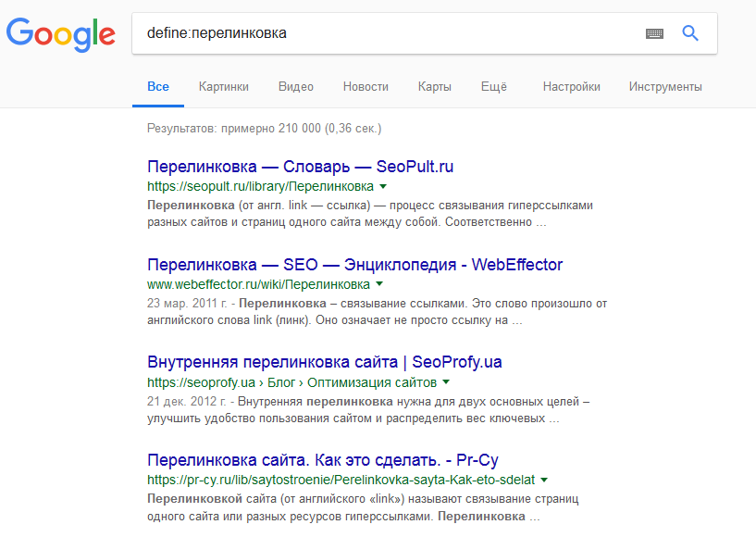Open the Новости tab

[x=366, y=87]
